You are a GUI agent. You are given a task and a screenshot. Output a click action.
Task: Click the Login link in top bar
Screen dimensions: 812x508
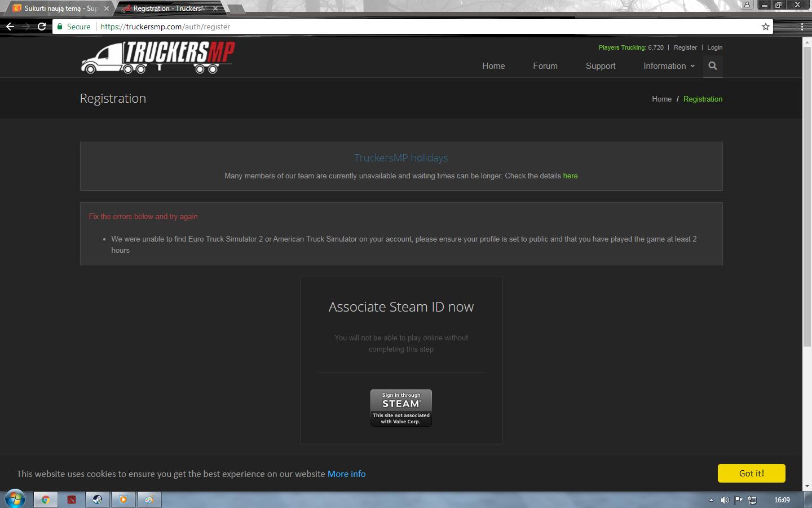[715, 47]
